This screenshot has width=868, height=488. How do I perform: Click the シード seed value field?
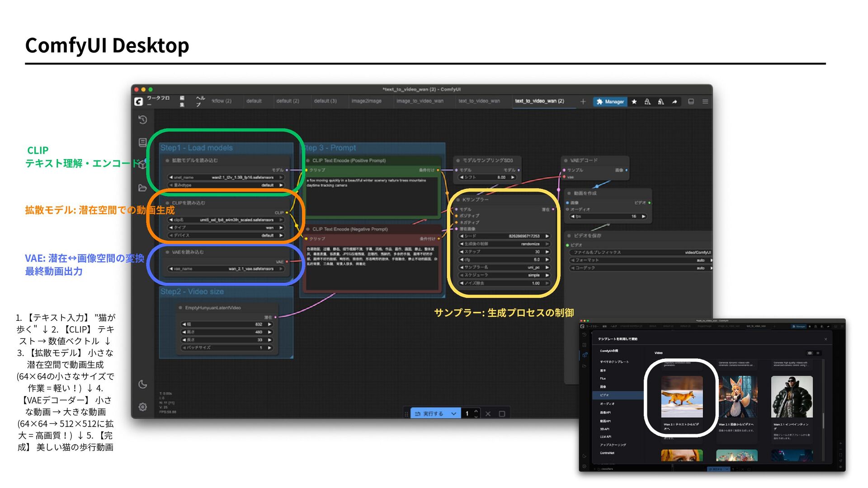(x=505, y=236)
